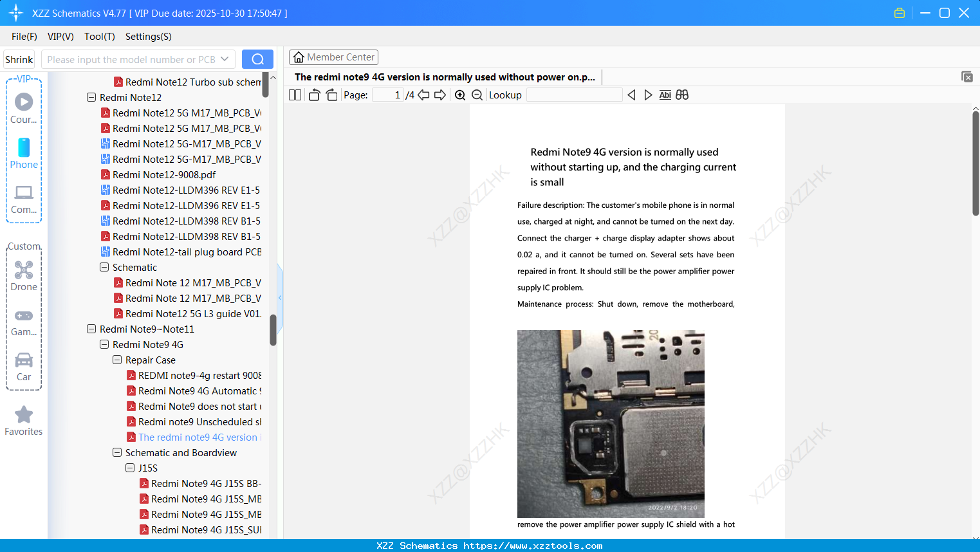Zoom in on the PDF with the magnifier plus
Screen dimensions: 980x552
(460, 95)
